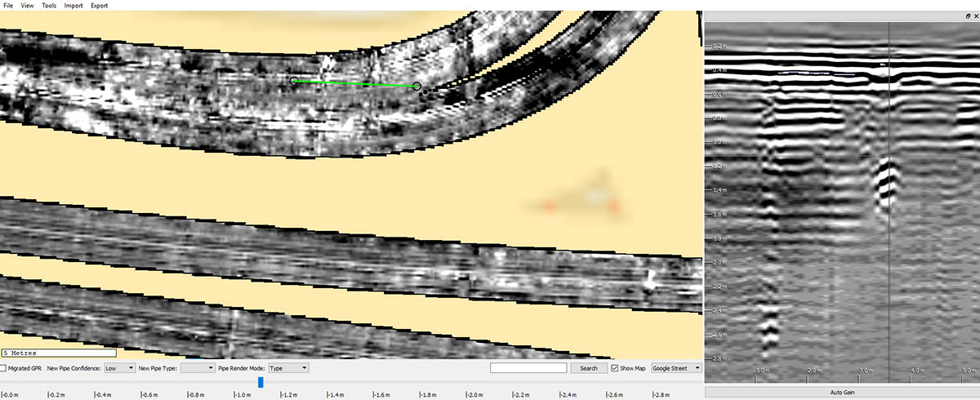Viewport: 980px width, 400px height.
Task: Click the Auto Gain button
Action: point(841,393)
